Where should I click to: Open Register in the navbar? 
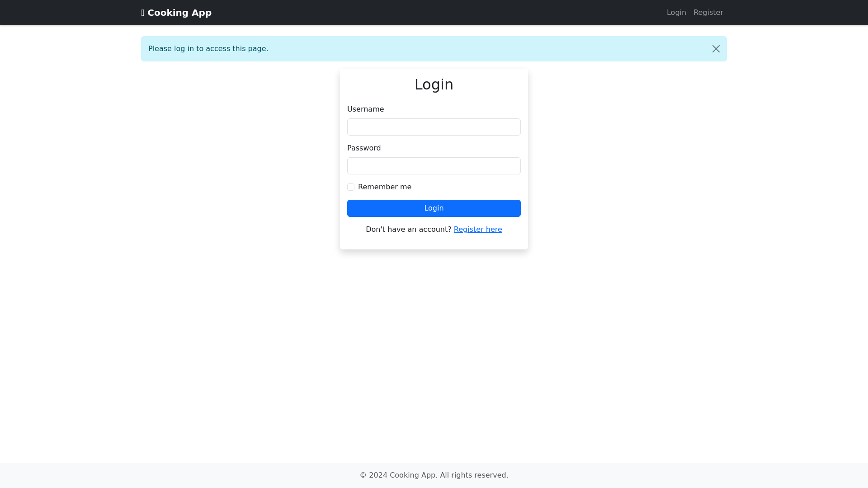coord(708,13)
